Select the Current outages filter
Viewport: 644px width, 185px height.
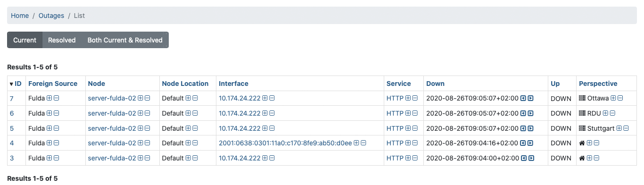pyautogui.click(x=25, y=40)
